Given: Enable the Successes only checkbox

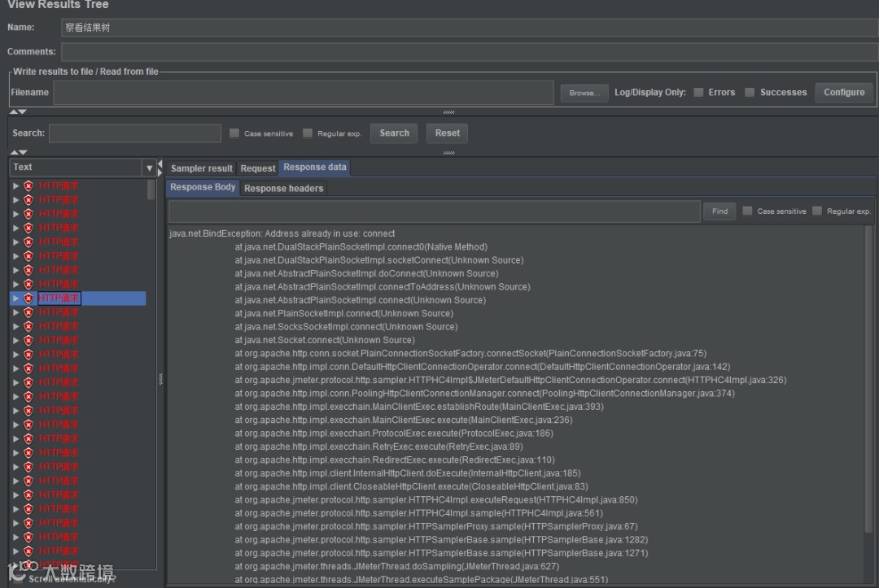Looking at the screenshot, I should 750,93.
